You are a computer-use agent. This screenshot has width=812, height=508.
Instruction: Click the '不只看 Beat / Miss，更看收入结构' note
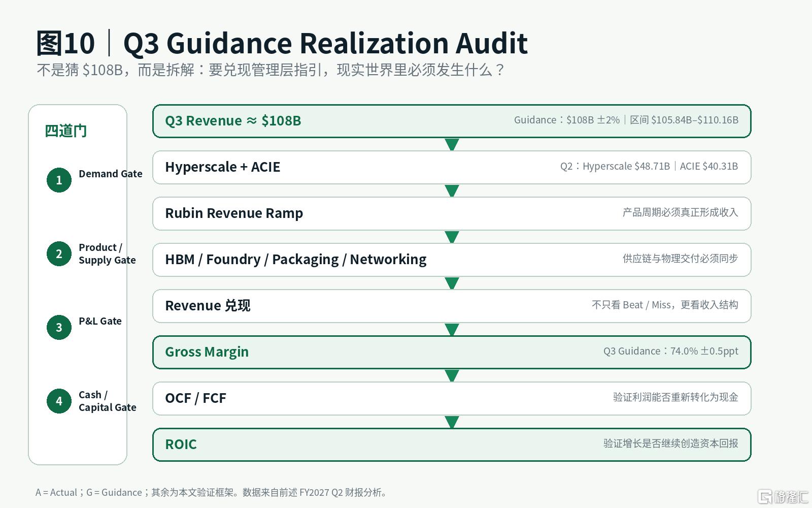pos(665,305)
